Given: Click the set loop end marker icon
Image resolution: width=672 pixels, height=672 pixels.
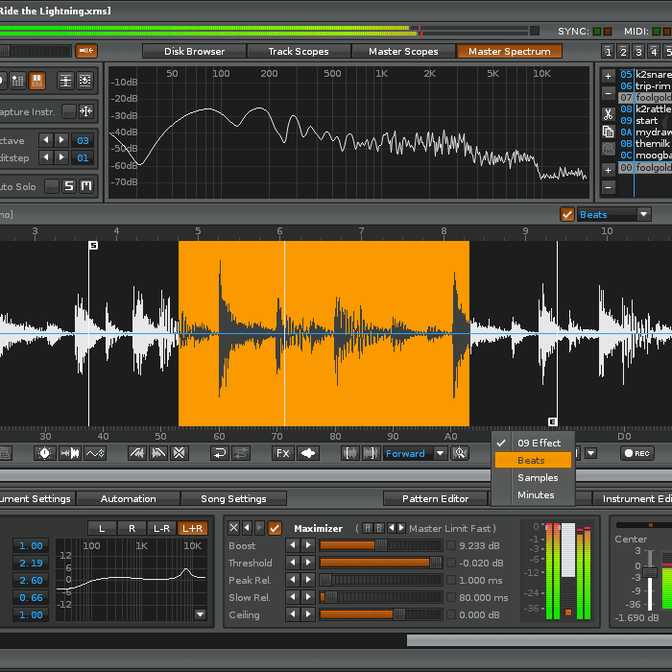Looking at the screenshot, I should (370, 453).
